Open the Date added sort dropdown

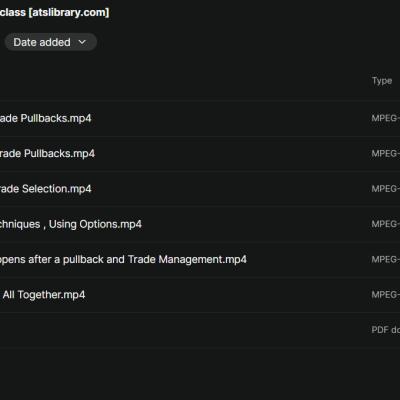51,42
